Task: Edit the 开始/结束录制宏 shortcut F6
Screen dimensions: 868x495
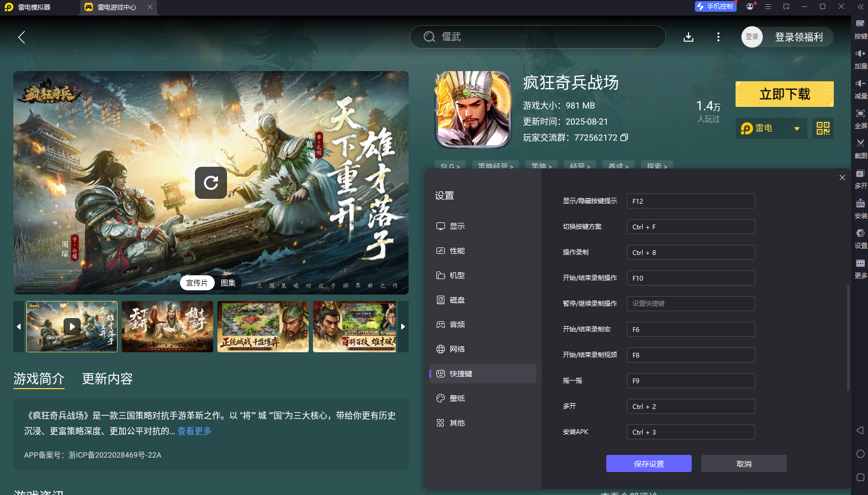Action: (x=691, y=329)
